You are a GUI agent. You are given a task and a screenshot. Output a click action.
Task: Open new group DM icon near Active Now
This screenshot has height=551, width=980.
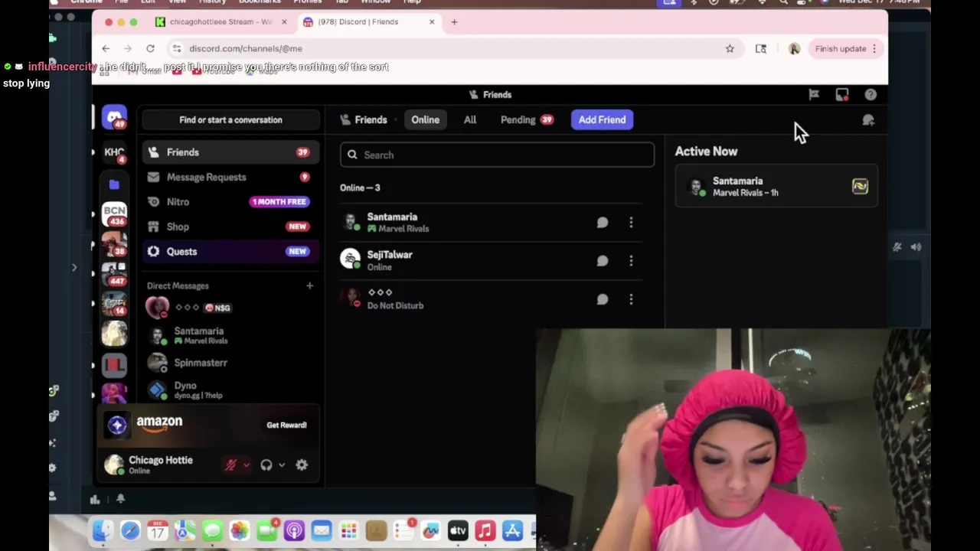point(868,121)
